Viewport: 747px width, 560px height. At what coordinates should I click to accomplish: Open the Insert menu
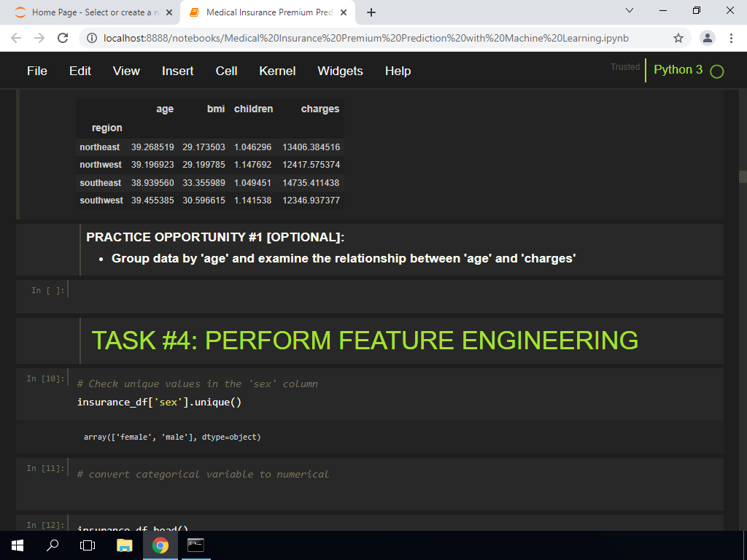tap(177, 71)
